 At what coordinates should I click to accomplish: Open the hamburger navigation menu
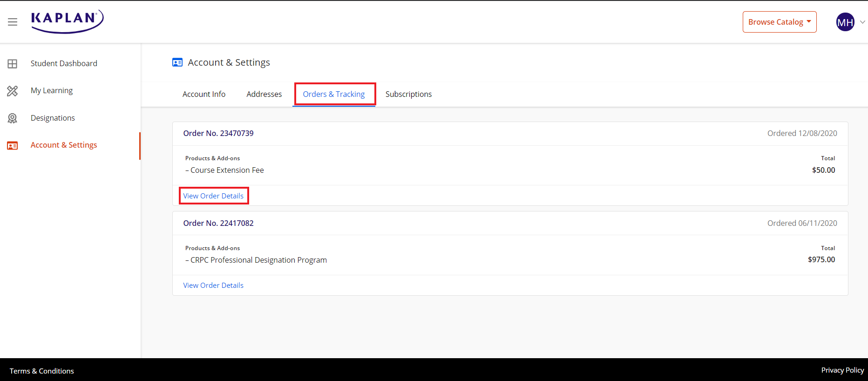coord(13,22)
